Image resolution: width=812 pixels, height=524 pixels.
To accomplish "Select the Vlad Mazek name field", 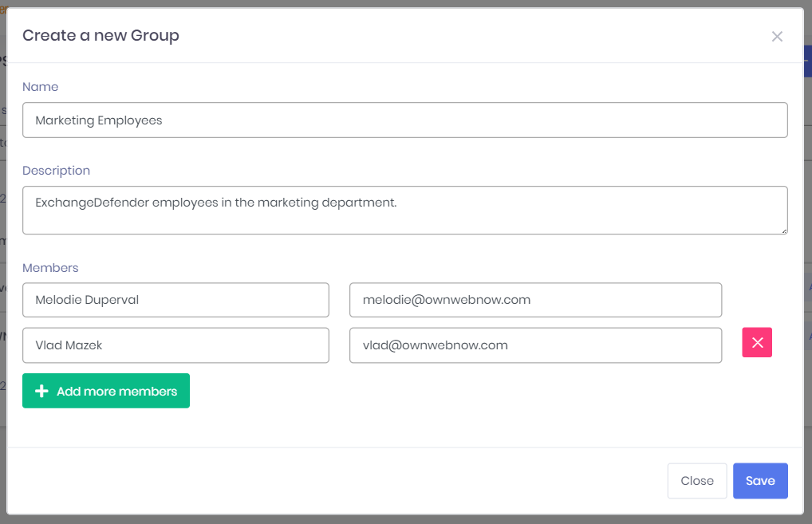I will pos(175,345).
